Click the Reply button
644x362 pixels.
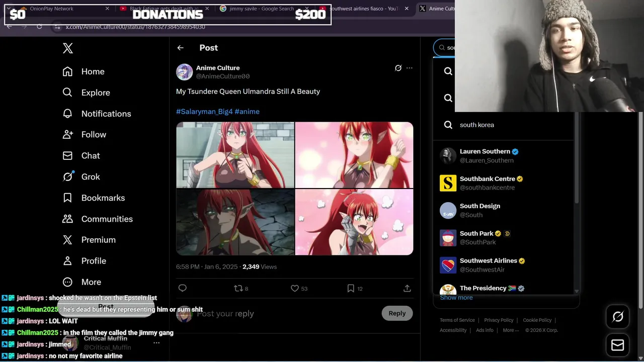397,313
